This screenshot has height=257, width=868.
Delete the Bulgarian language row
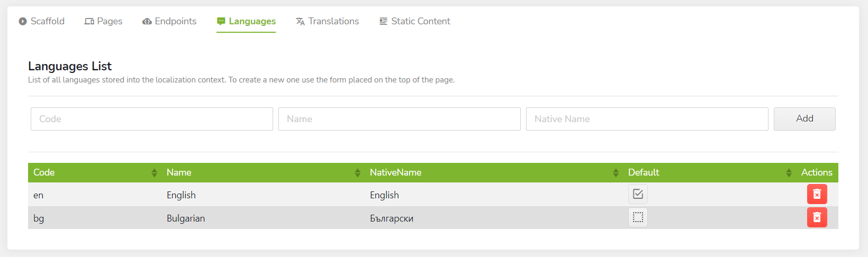click(x=817, y=218)
